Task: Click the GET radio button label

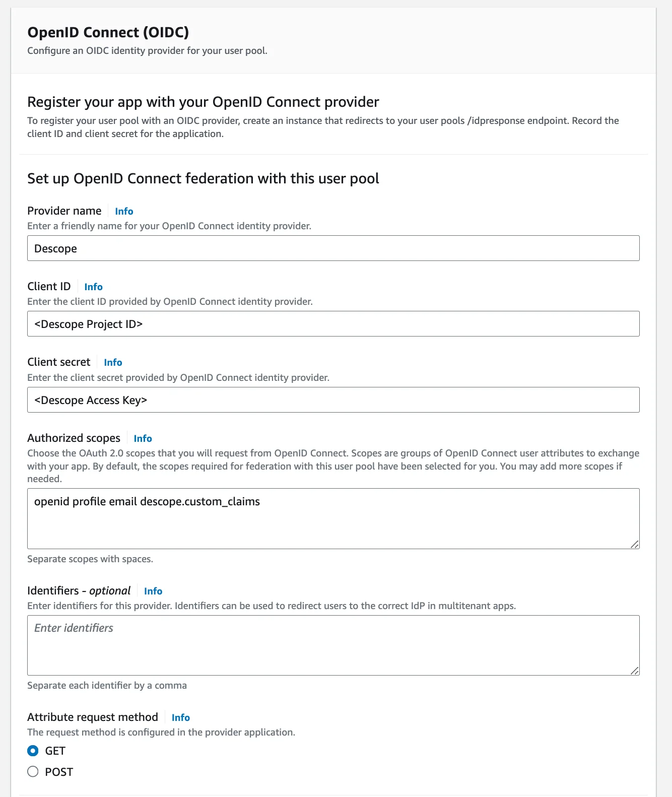Action: (54, 751)
